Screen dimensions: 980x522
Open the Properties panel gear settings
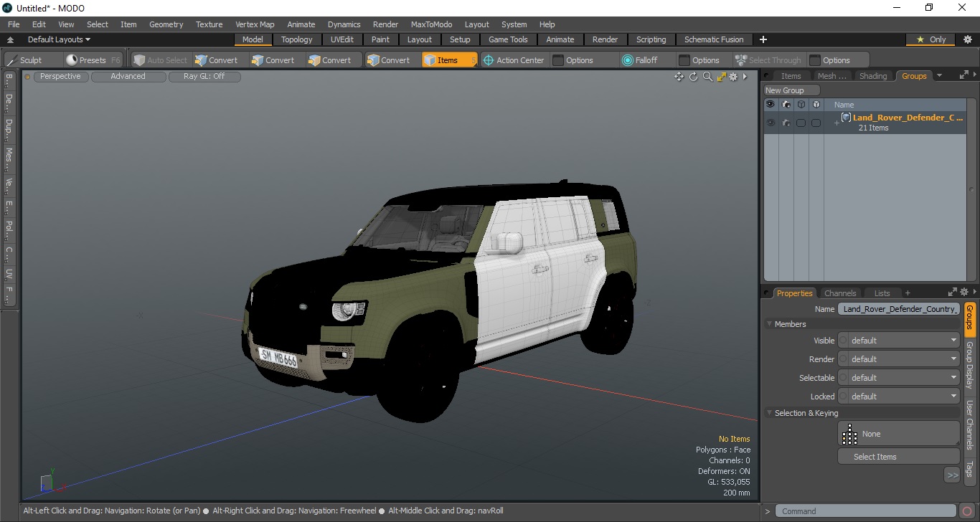(x=964, y=293)
